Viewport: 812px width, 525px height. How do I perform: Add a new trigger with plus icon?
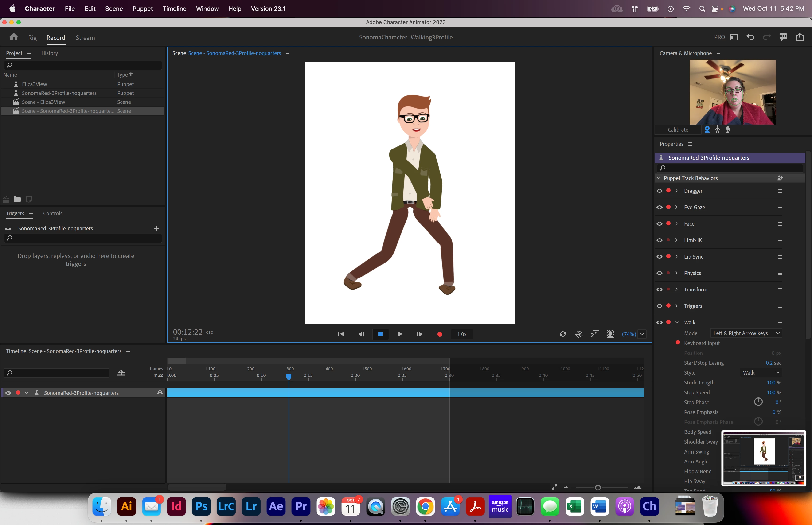click(x=156, y=228)
